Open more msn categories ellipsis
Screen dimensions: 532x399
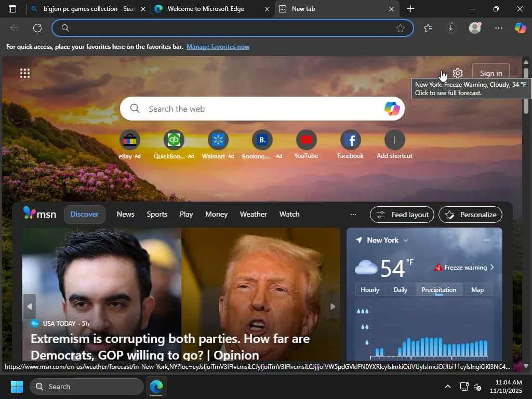[353, 215]
